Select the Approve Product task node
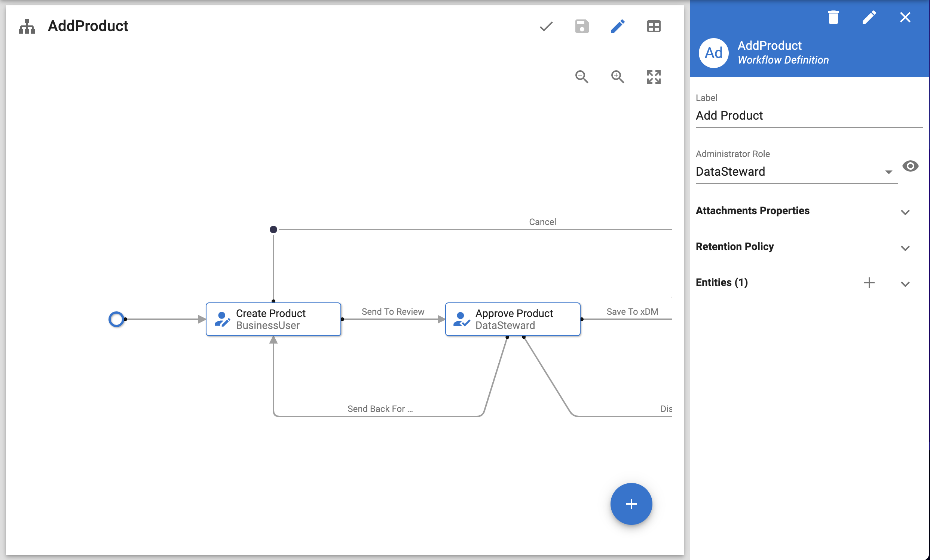 click(x=512, y=319)
